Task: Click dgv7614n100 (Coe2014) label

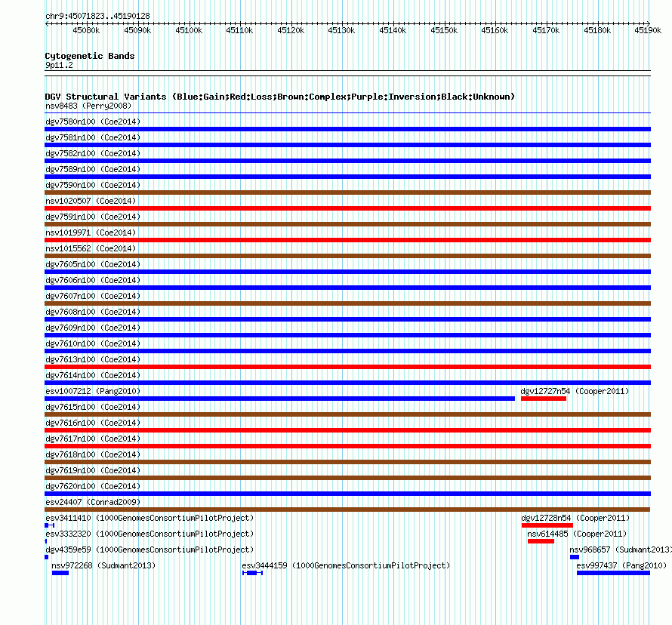Action: [93, 375]
